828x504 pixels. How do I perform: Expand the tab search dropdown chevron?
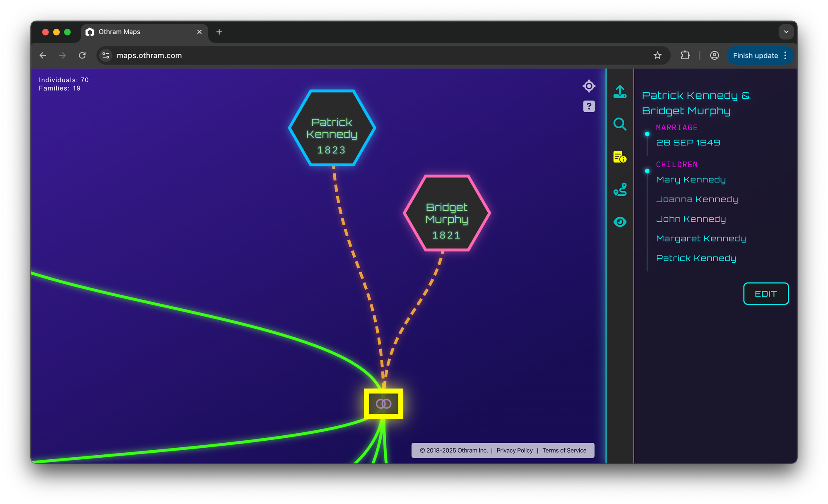pyautogui.click(x=786, y=32)
